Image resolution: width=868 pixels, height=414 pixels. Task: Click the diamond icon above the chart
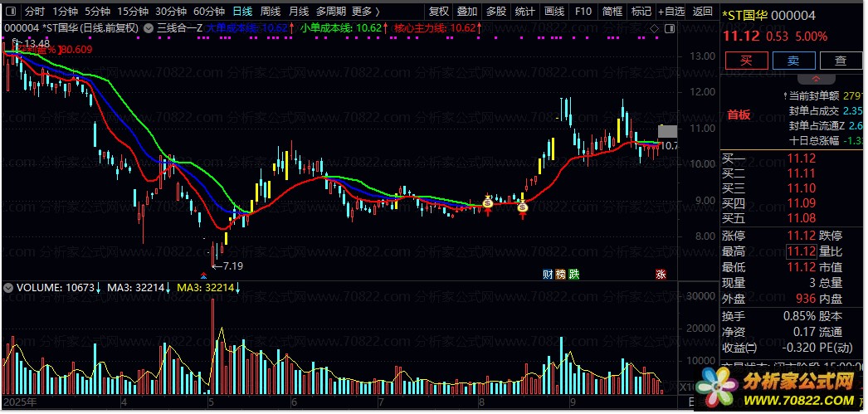(x=654, y=28)
